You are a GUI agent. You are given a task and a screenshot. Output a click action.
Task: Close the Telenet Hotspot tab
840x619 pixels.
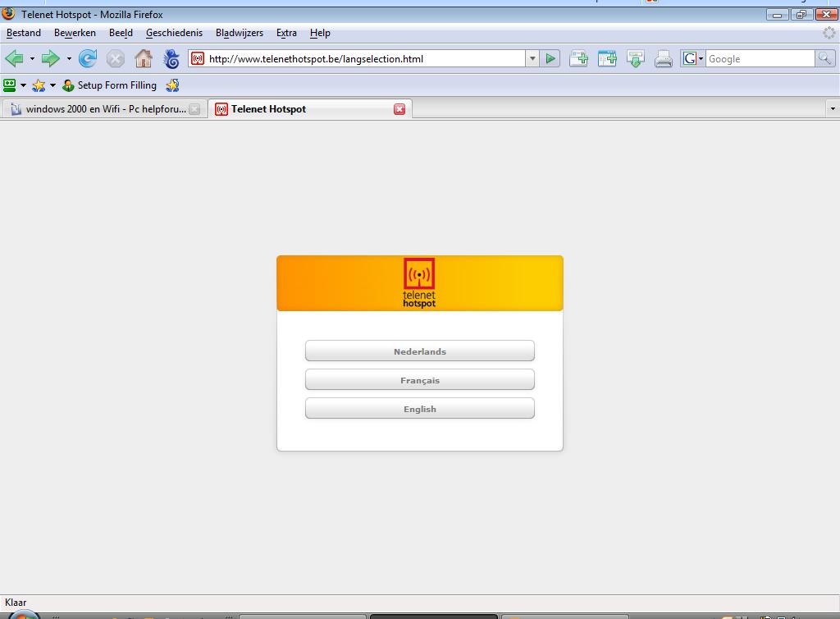399,109
